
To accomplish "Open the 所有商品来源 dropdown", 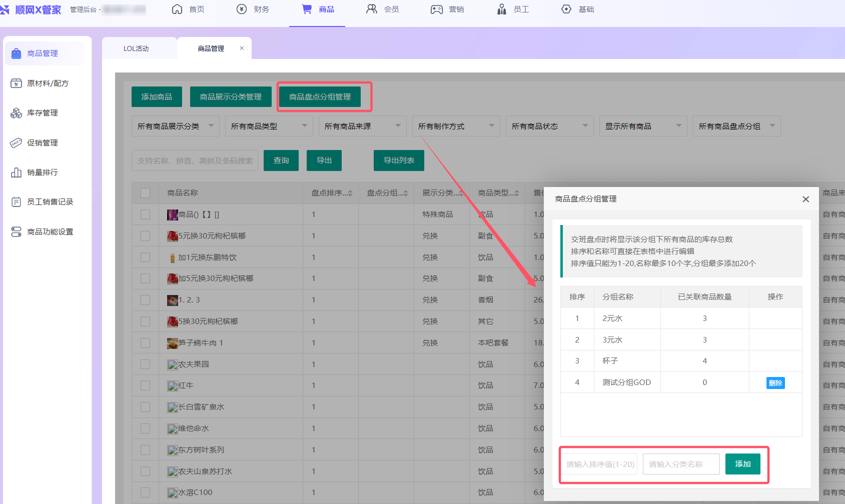I will click(362, 126).
